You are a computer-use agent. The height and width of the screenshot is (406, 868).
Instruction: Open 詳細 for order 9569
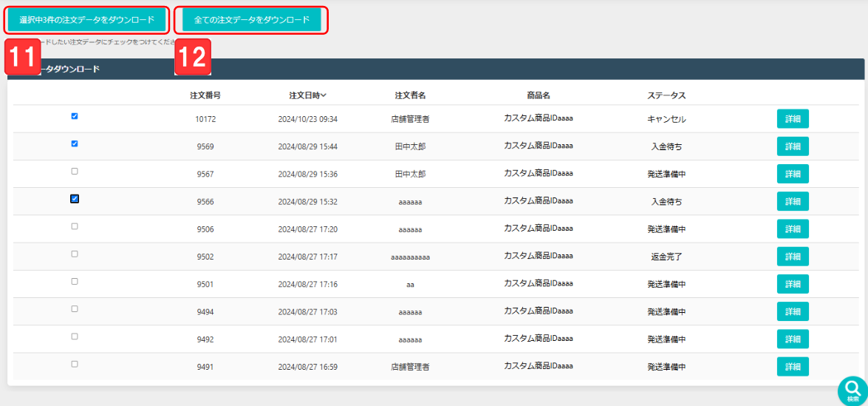coord(793,146)
